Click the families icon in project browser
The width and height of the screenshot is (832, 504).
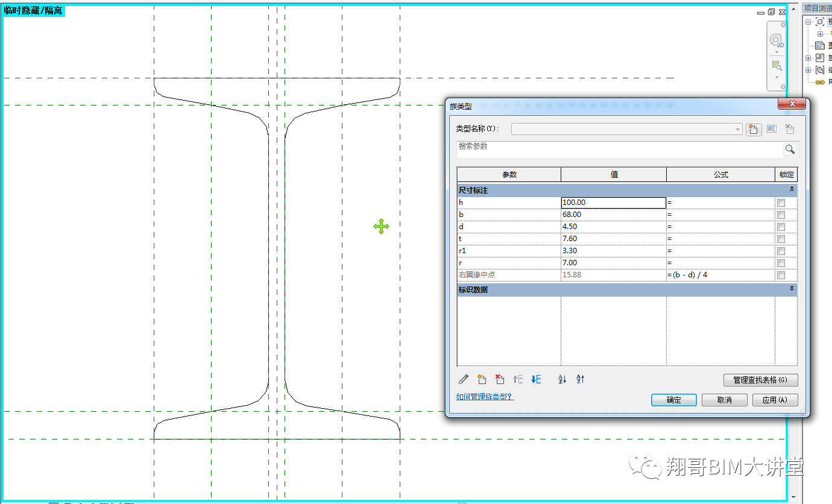[819, 58]
